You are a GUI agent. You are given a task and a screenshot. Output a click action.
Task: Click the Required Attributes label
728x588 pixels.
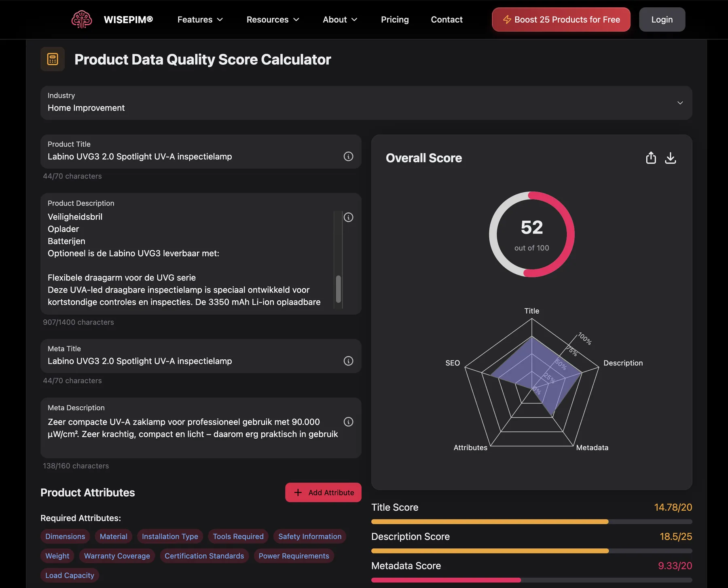pos(80,518)
